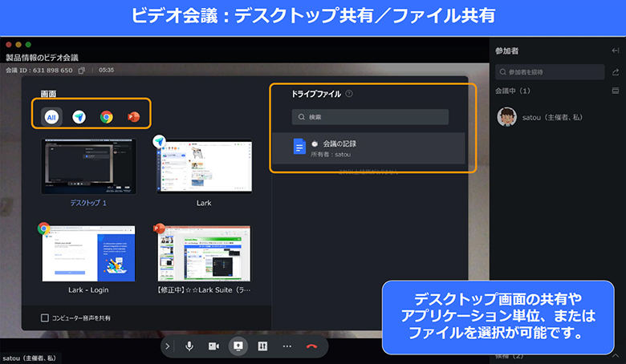
Task: Select the All filter in screen sources
Action: 51,117
